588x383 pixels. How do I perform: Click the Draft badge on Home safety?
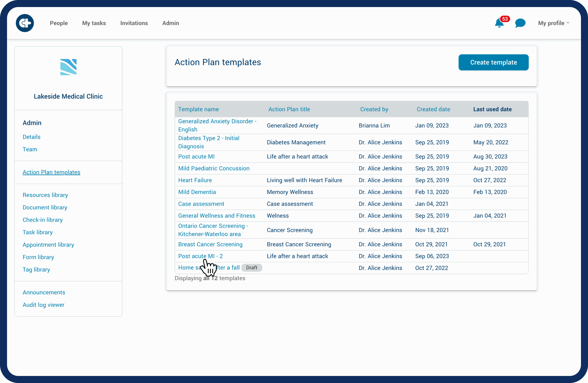(x=252, y=267)
